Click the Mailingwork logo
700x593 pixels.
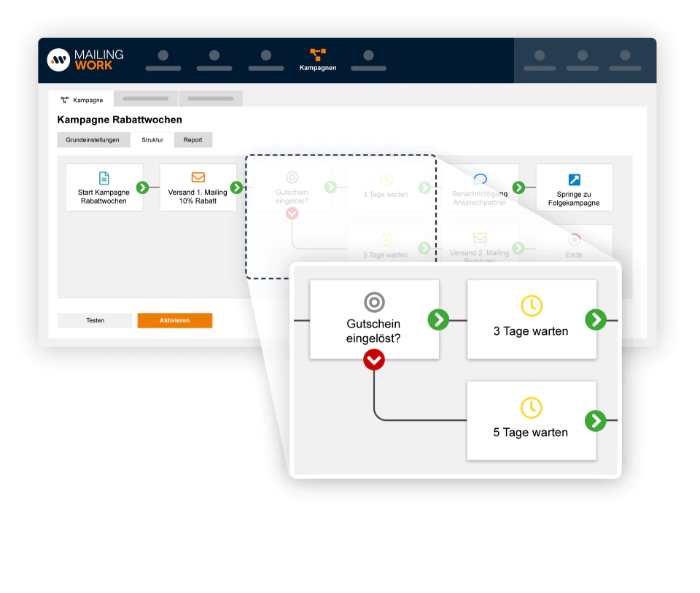pos(85,60)
